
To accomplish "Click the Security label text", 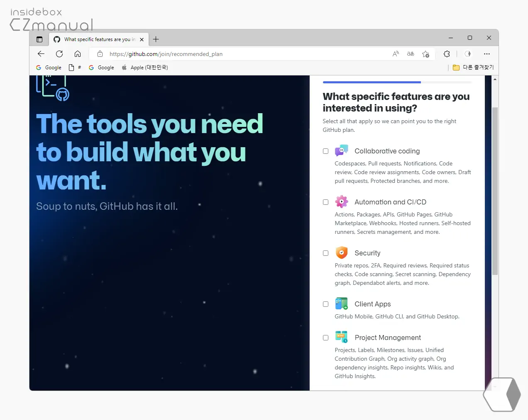I will 367,253.
